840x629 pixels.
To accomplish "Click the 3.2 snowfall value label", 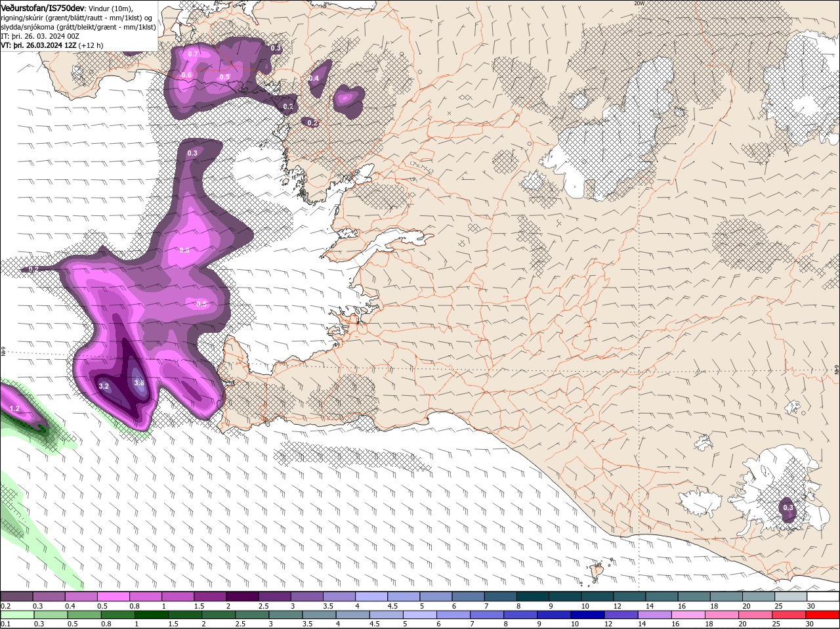I will click(104, 387).
